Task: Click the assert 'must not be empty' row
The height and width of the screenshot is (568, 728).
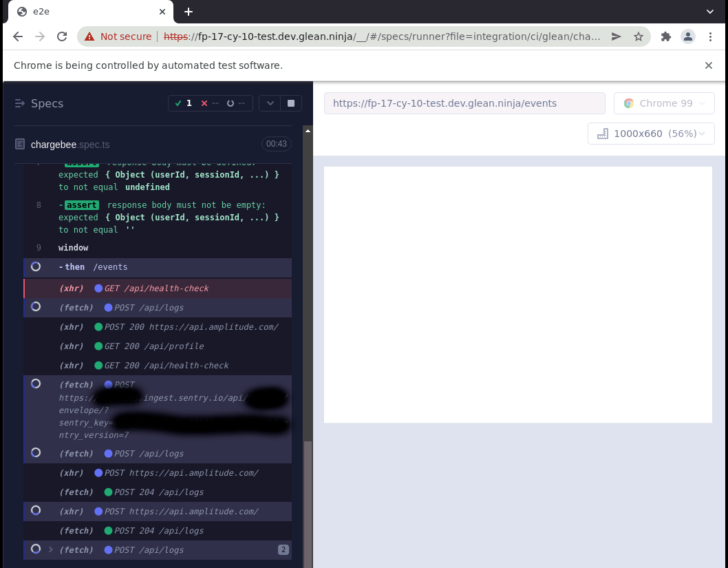Action: pyautogui.click(x=158, y=218)
